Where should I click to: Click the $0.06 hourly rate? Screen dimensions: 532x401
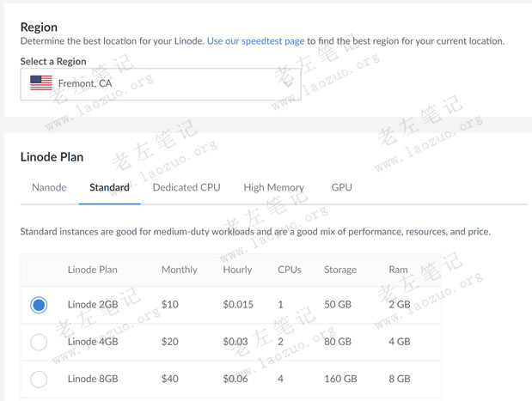(x=235, y=379)
